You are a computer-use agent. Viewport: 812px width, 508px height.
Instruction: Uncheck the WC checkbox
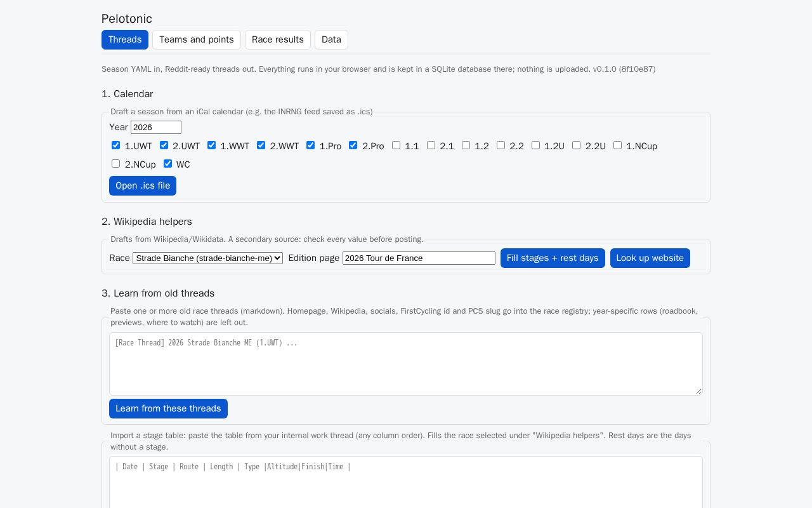coord(167,164)
